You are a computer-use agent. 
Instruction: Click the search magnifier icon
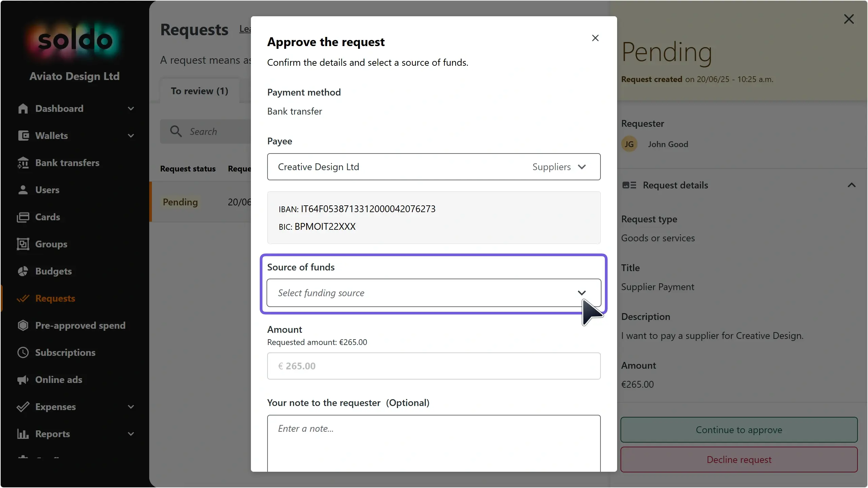coord(176,131)
